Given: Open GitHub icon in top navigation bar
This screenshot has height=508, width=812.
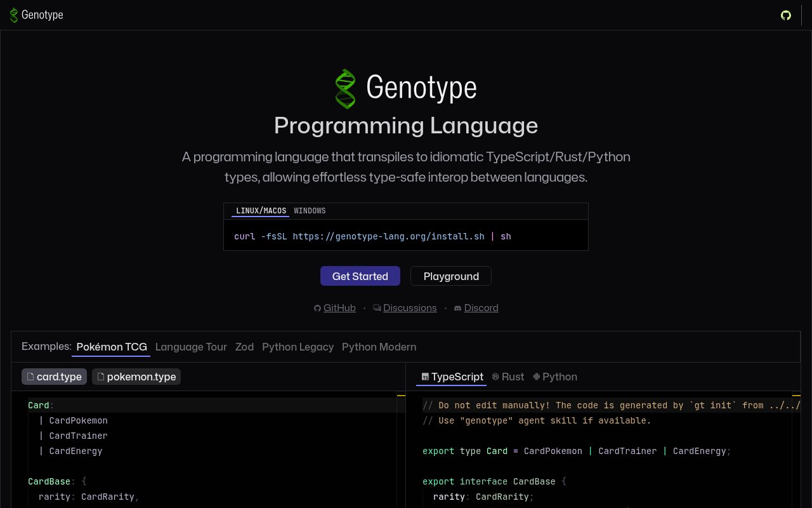Looking at the screenshot, I should click(x=786, y=15).
